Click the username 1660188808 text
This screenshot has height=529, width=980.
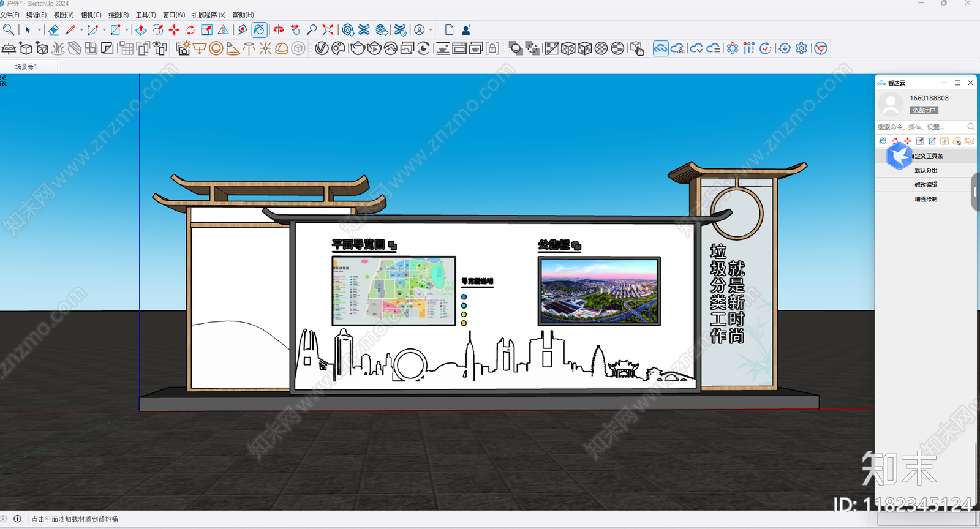tap(929, 98)
